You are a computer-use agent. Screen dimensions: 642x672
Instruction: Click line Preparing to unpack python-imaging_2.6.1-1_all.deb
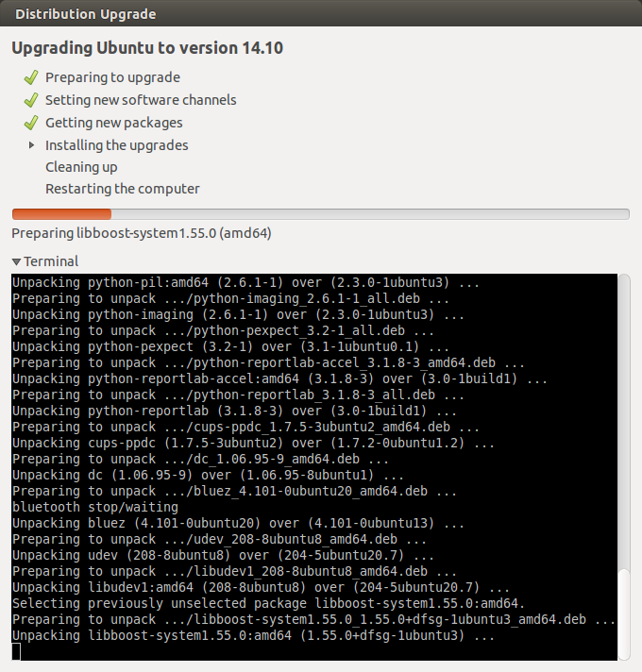point(230,298)
